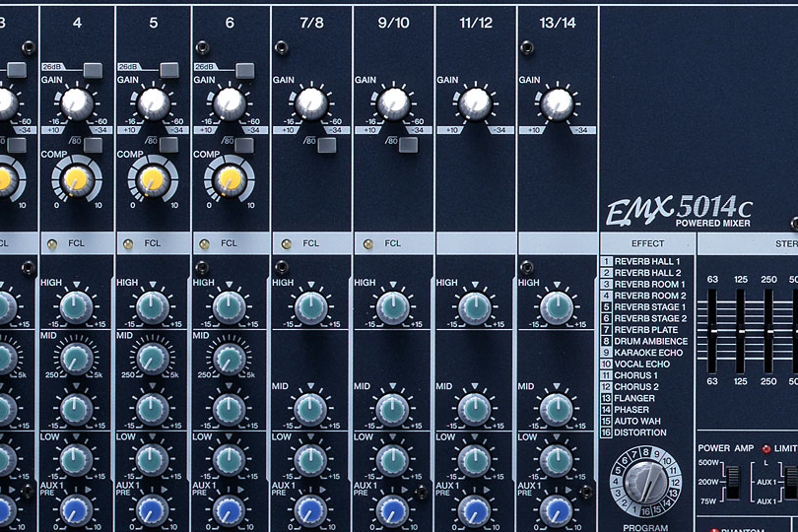Viewport: 798px width, 532px height.
Task: Click the red LIMIT indicator LED
Action: pyautogui.click(x=765, y=448)
